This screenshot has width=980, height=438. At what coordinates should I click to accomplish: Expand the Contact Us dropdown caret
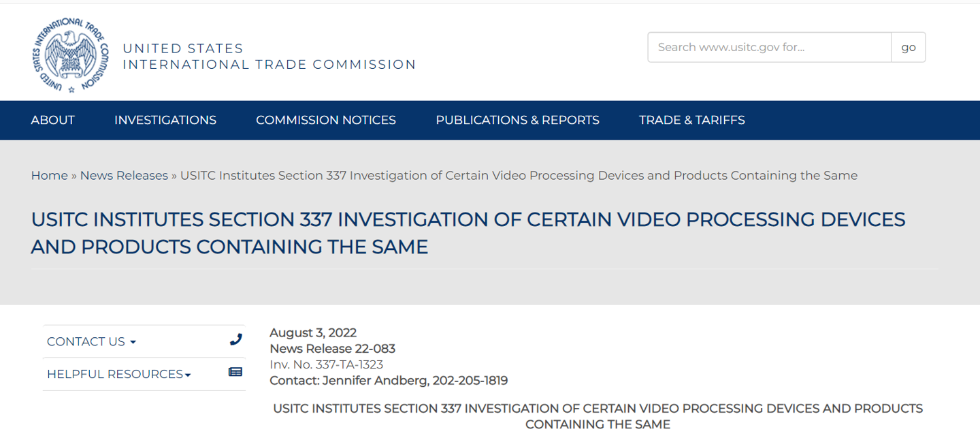[x=133, y=342]
